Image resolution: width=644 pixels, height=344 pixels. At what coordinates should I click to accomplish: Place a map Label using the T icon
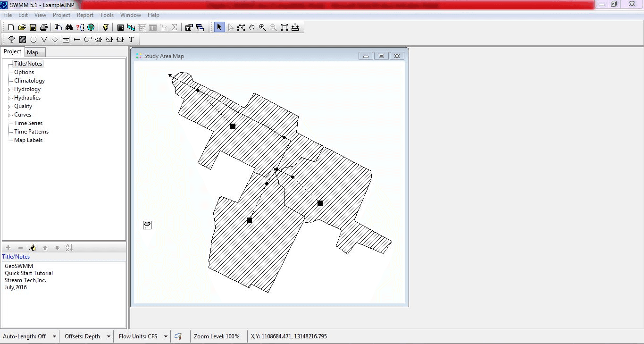(x=131, y=39)
